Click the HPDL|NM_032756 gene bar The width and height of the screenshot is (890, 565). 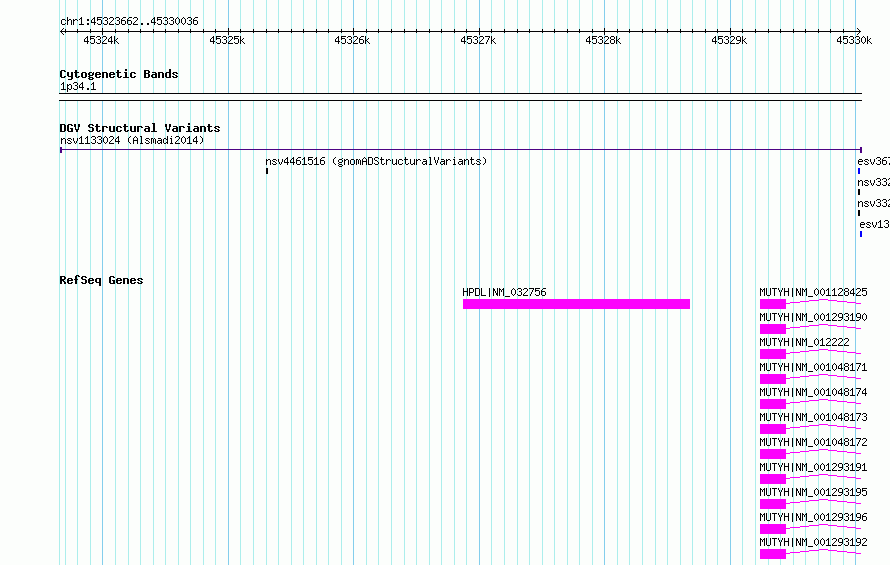[x=576, y=304]
